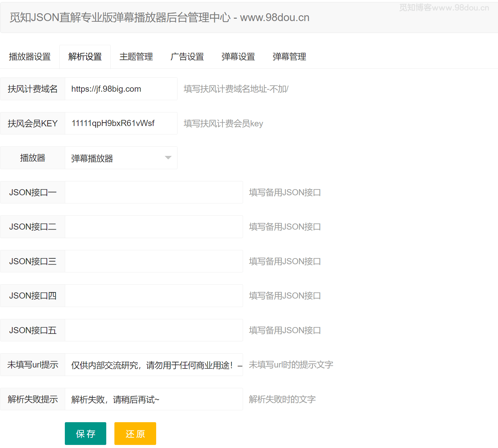Click the 解析失败提示 input field
Image resolution: width=498 pixels, height=448 pixels.
(154, 399)
